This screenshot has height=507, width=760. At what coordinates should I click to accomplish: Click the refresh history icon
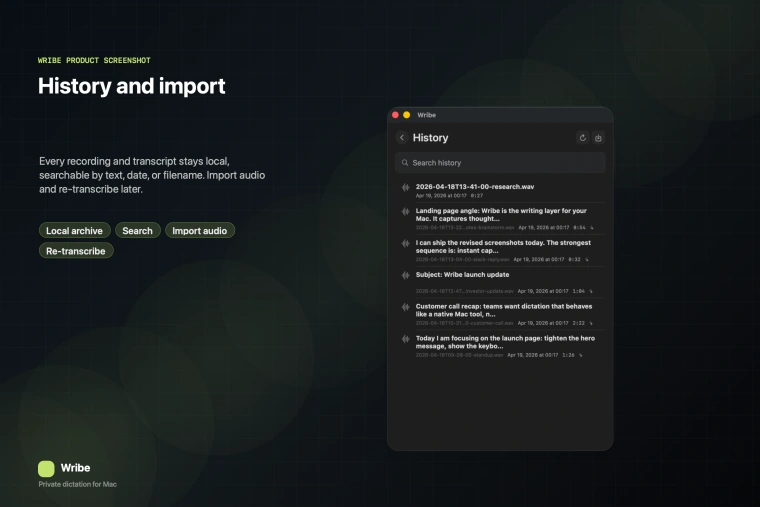point(583,138)
